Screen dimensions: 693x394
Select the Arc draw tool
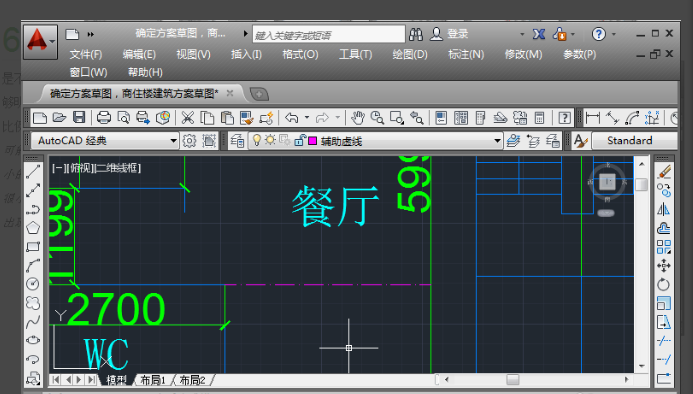click(33, 265)
